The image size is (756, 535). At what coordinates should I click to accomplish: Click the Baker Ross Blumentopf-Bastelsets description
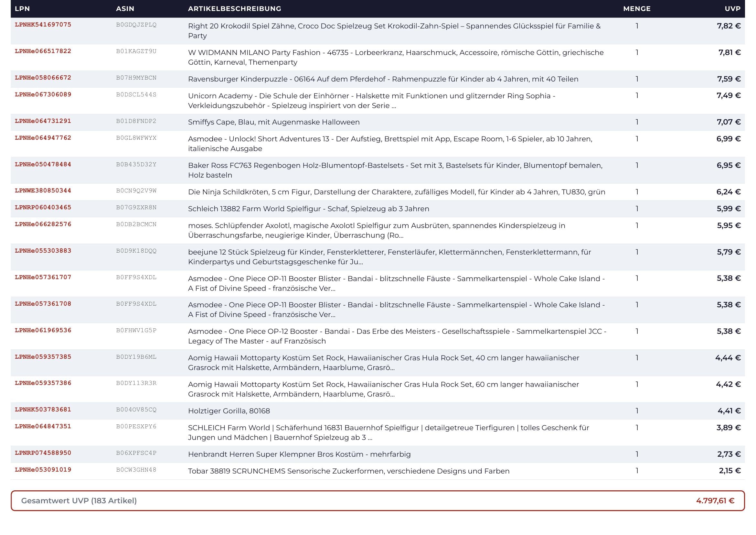click(x=395, y=170)
